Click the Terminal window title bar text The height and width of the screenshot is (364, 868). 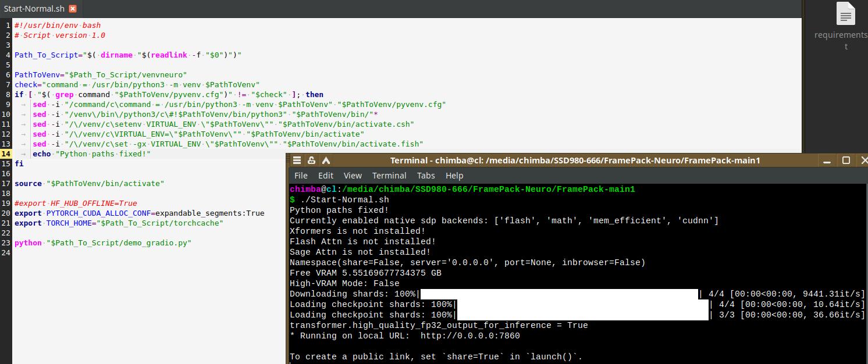pos(575,160)
